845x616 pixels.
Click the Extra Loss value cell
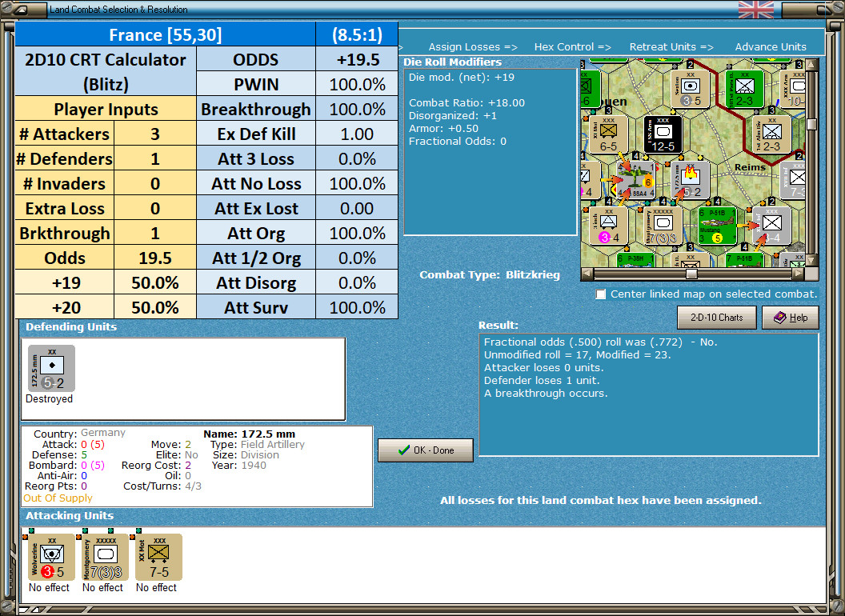click(x=155, y=208)
